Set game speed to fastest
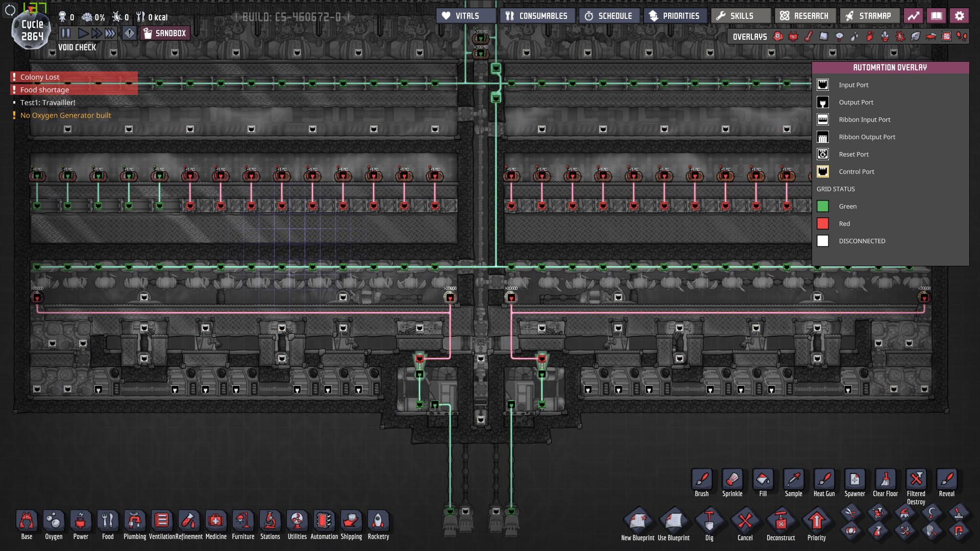Viewport: 980px width, 551px height. pos(110,33)
